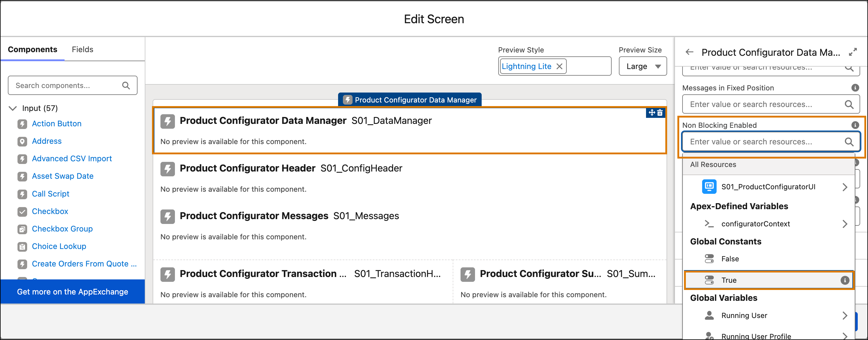This screenshot has height=340, width=868.
Task: Click the Asset Swap Date icon
Action: [x=22, y=176]
